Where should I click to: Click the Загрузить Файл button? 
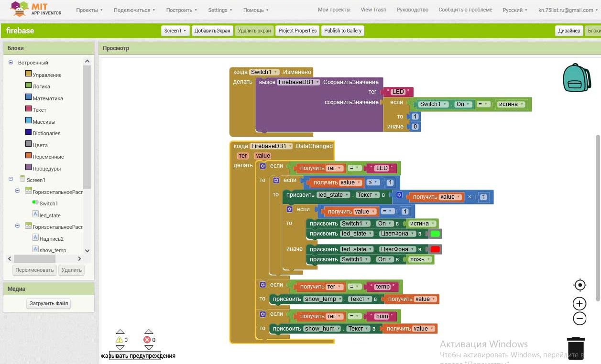click(49, 303)
